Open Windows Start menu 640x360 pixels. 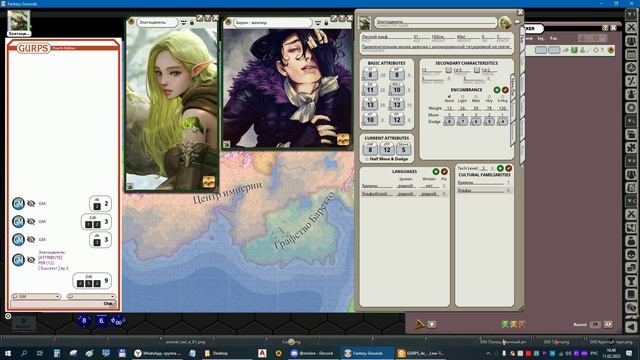[x=8, y=353]
